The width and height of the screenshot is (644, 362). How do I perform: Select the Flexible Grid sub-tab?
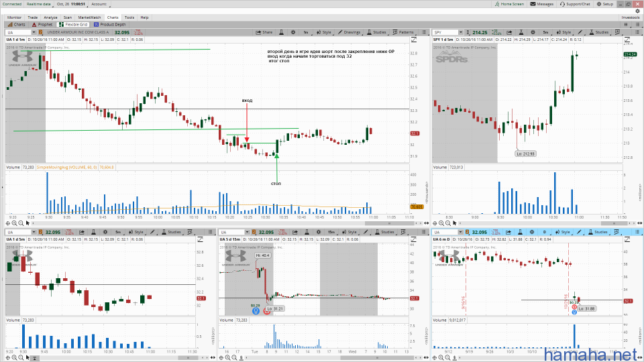click(x=74, y=25)
